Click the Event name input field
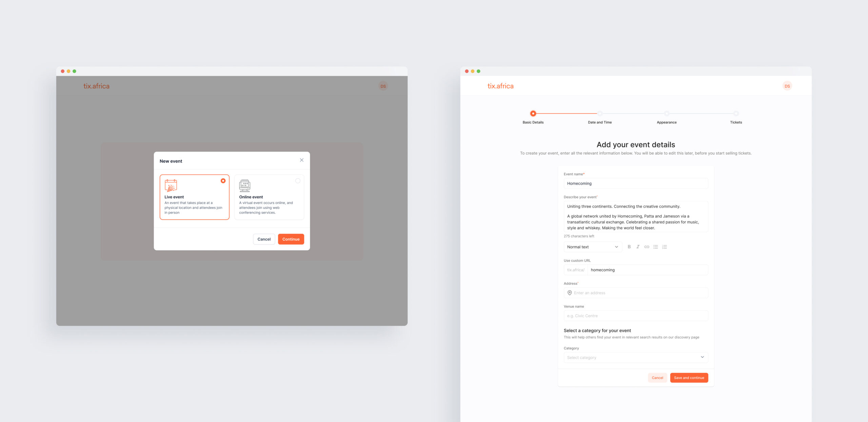This screenshot has height=422, width=868. point(635,183)
